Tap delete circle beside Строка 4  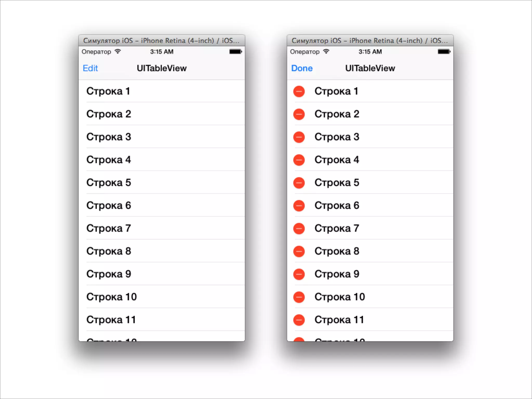point(299,160)
